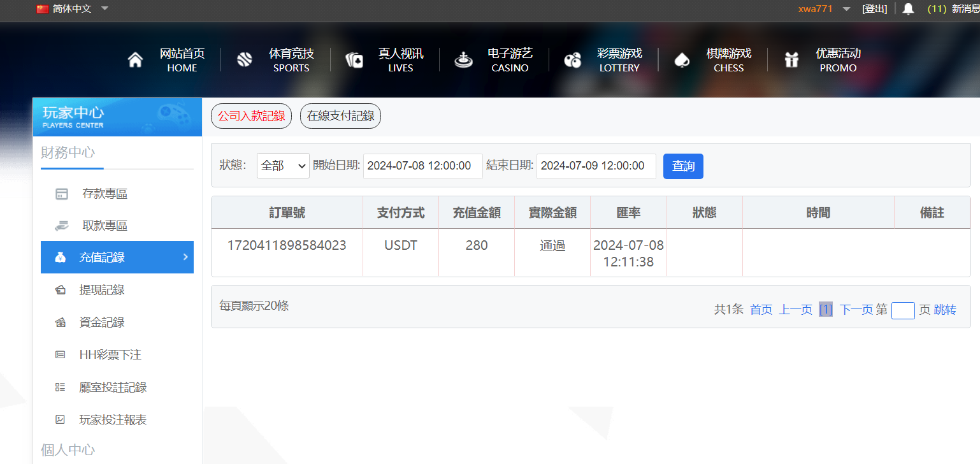Select the CASINO 电子游艺 icon
980x464 pixels.
(463, 59)
